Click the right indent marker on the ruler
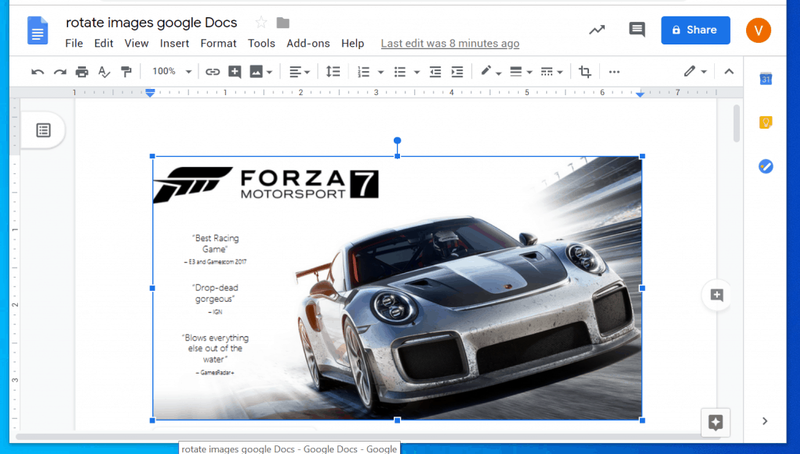This screenshot has height=454, width=800. tap(640, 94)
